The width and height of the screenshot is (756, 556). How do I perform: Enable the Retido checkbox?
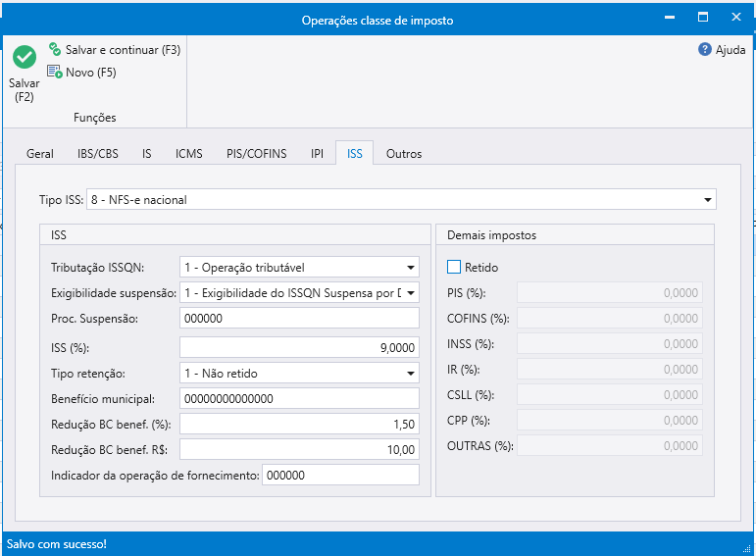coord(454,267)
